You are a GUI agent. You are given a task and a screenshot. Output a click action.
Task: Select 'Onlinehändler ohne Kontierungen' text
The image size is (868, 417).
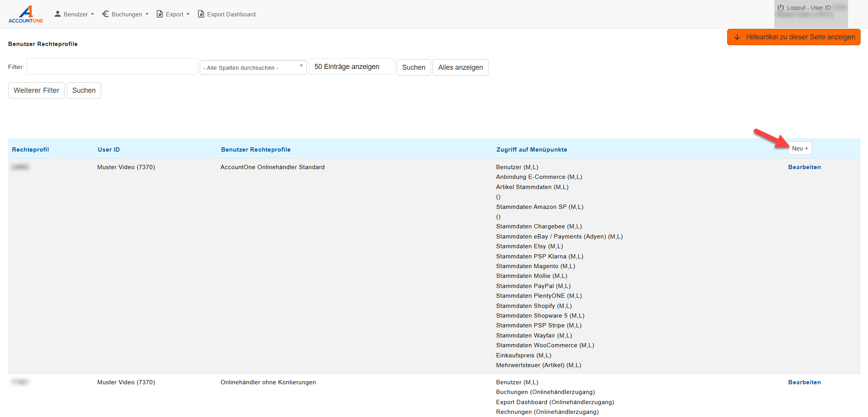click(268, 382)
